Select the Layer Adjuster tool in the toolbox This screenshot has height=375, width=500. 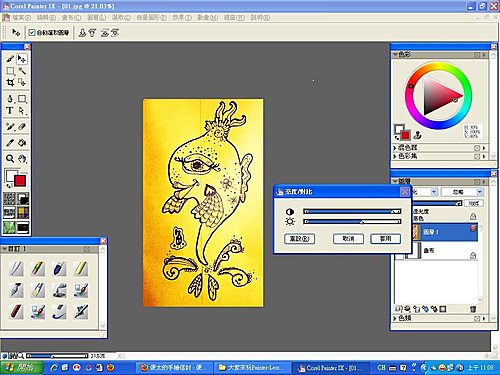pyautogui.click(x=22, y=59)
